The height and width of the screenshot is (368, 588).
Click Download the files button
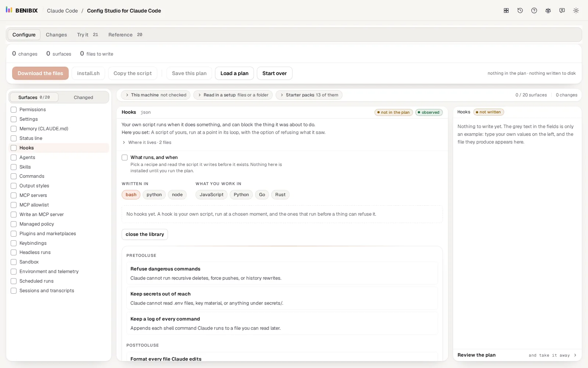coord(40,73)
